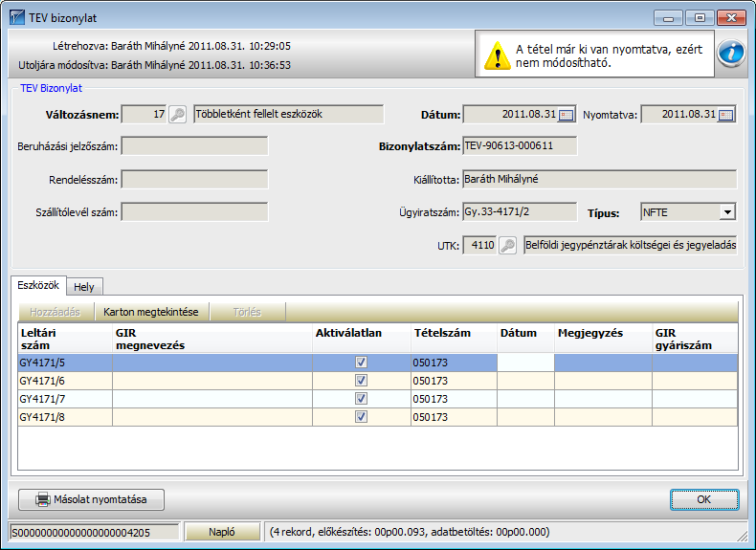Sort by Tételszám column header
Viewport: 756px width, 550px height.
(x=454, y=339)
